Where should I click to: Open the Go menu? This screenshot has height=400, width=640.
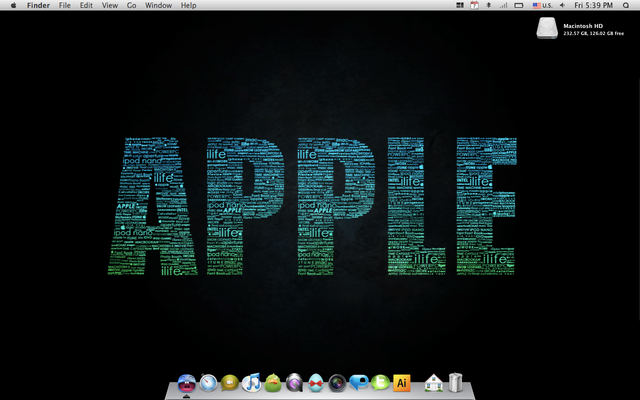coord(132,6)
